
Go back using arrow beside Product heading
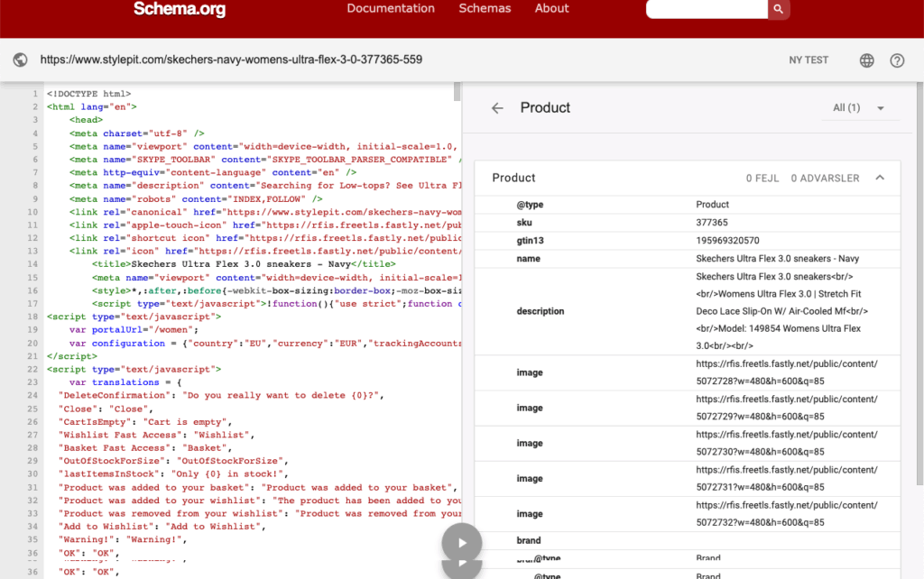497,108
